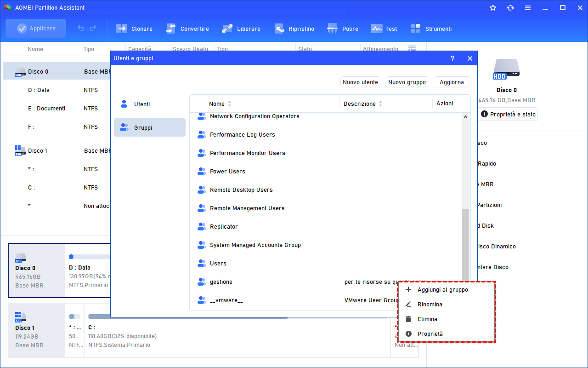Choose Proprietà from the context menu
The height and width of the screenshot is (368, 588).
tap(447, 334)
